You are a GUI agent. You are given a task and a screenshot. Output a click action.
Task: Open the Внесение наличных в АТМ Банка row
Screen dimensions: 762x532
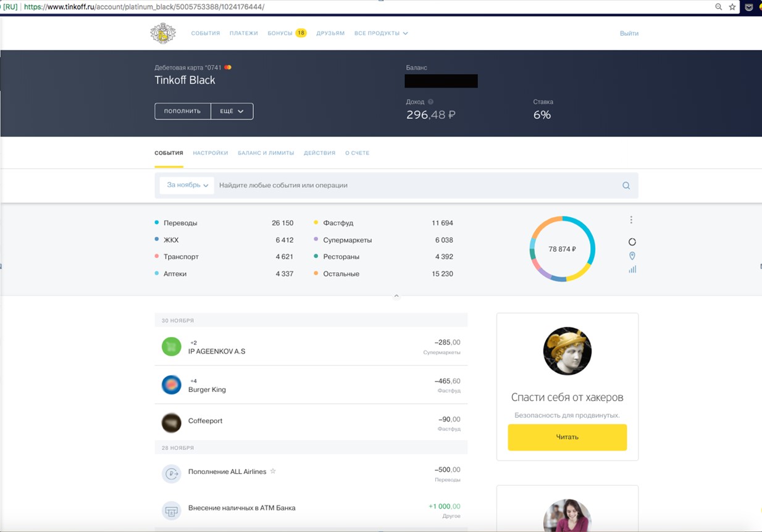[x=311, y=511]
